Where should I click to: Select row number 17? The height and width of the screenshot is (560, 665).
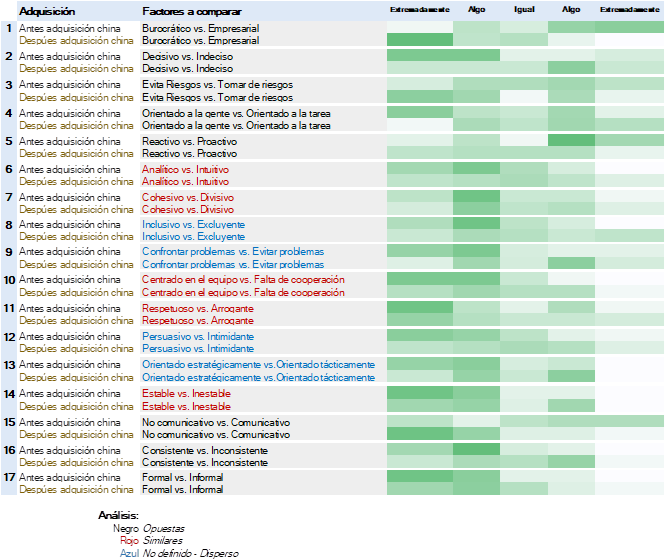point(8,478)
